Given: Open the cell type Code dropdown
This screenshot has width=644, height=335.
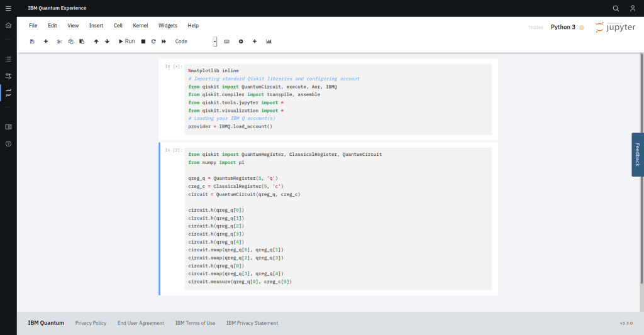Looking at the screenshot, I should click(196, 41).
